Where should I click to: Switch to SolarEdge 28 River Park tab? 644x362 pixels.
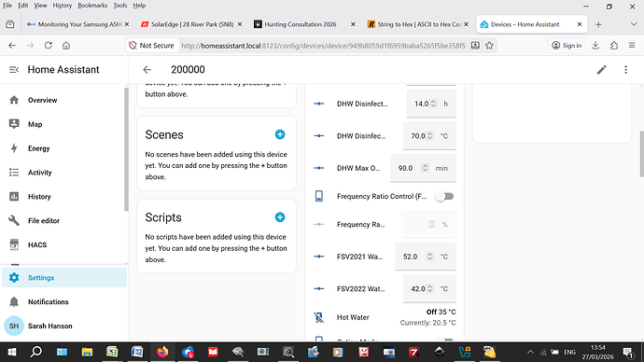point(191,24)
